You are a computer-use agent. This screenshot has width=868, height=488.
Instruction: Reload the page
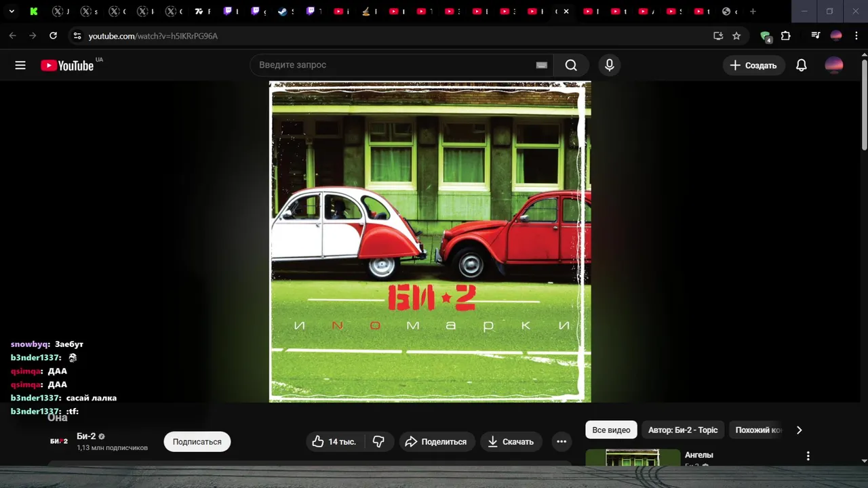click(53, 36)
